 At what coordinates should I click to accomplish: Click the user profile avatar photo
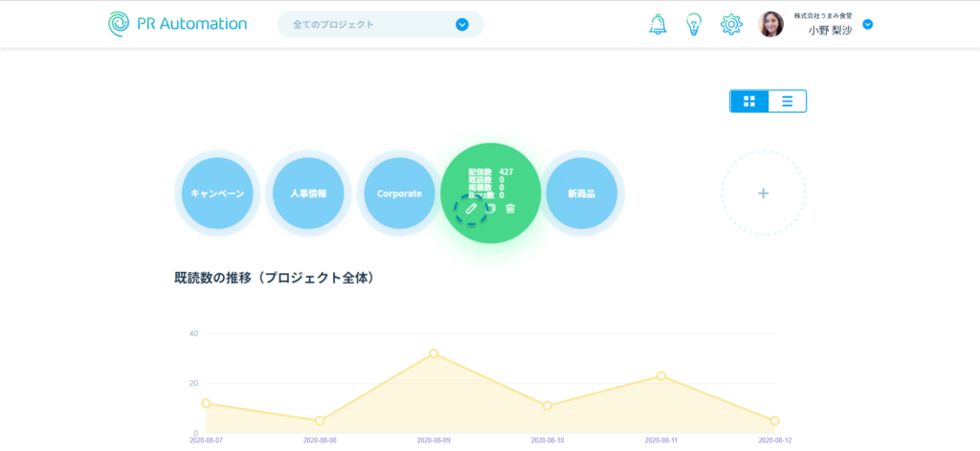click(x=770, y=24)
